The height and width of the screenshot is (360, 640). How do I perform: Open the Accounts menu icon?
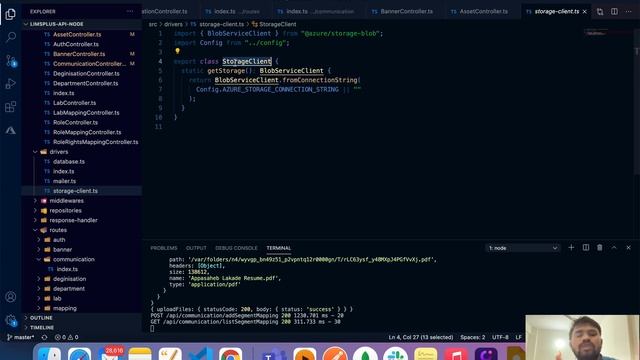point(11,297)
